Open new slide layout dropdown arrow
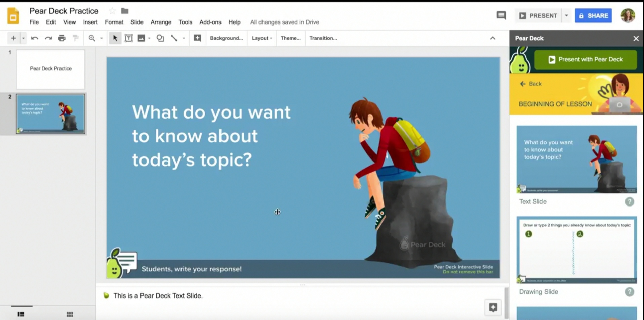This screenshot has width=644, height=320. click(23, 38)
